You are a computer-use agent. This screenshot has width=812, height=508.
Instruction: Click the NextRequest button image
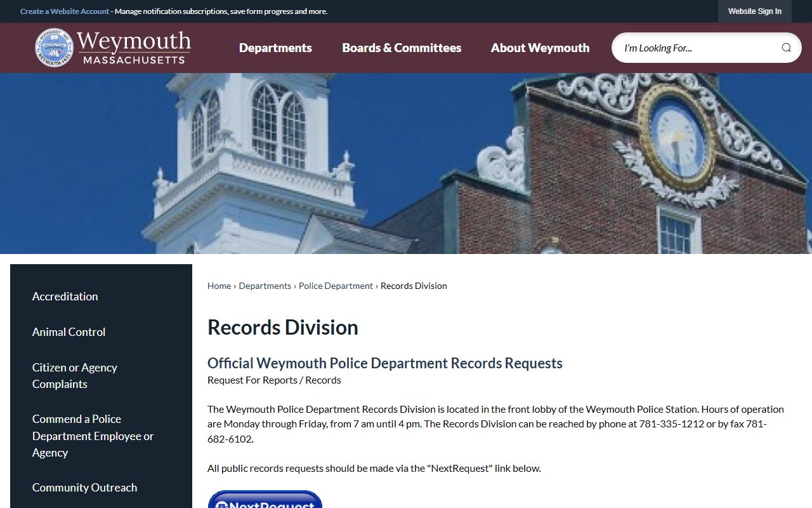tap(265, 499)
